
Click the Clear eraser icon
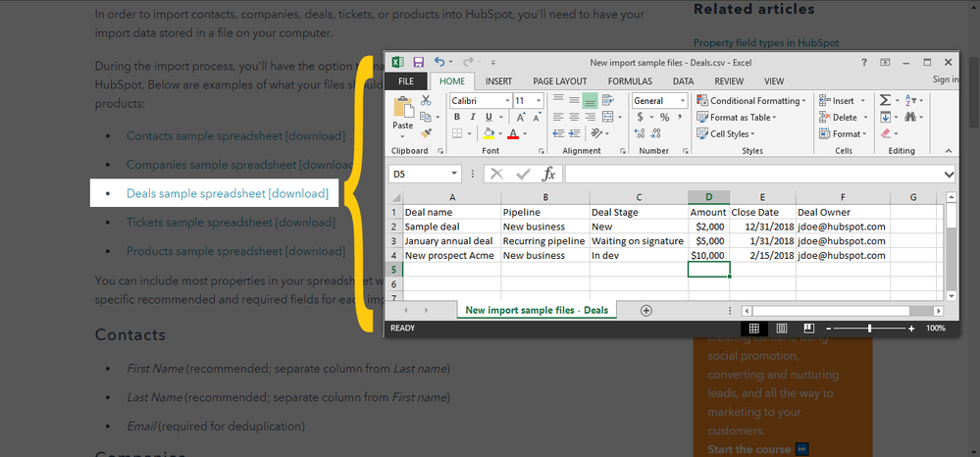tap(885, 133)
